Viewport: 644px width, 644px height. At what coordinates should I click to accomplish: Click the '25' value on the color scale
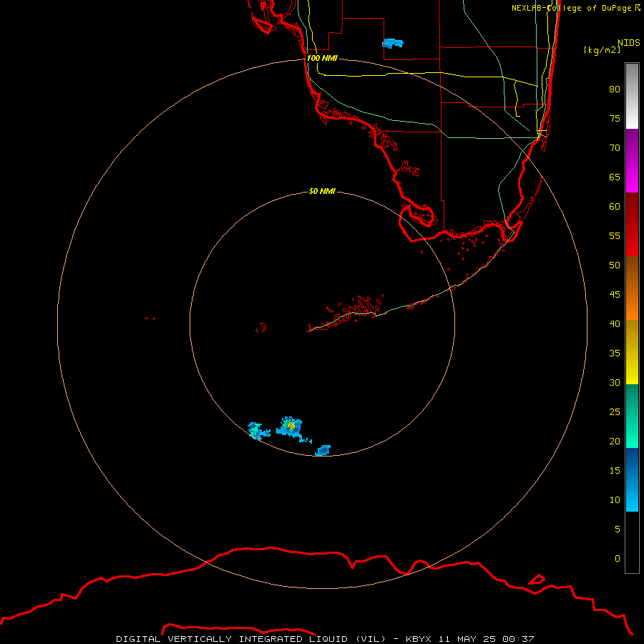point(615,411)
